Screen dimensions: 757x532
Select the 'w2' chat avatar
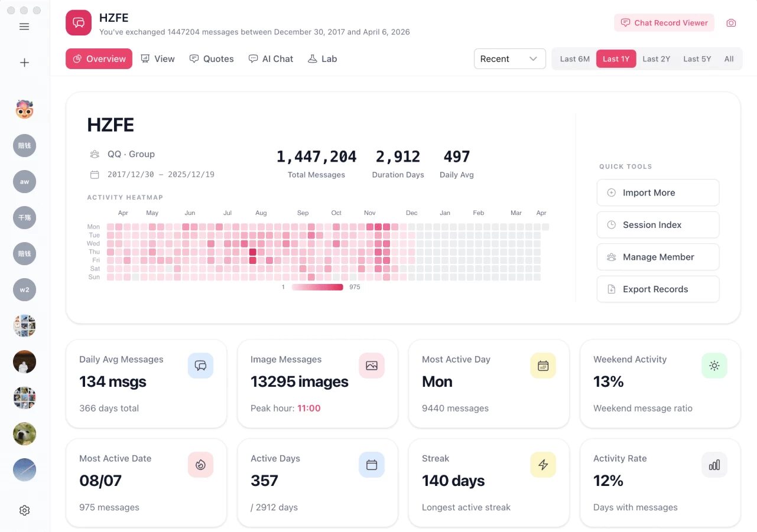tap(24, 290)
